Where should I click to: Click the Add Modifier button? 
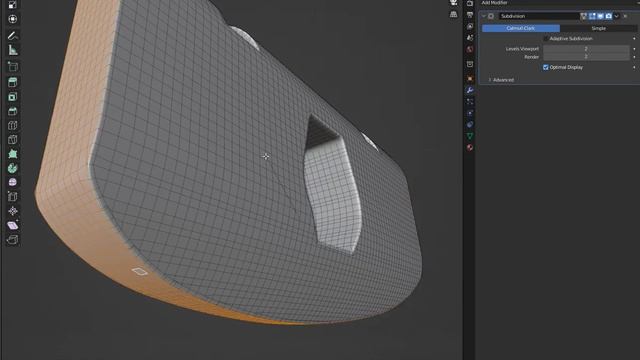[494, 2]
